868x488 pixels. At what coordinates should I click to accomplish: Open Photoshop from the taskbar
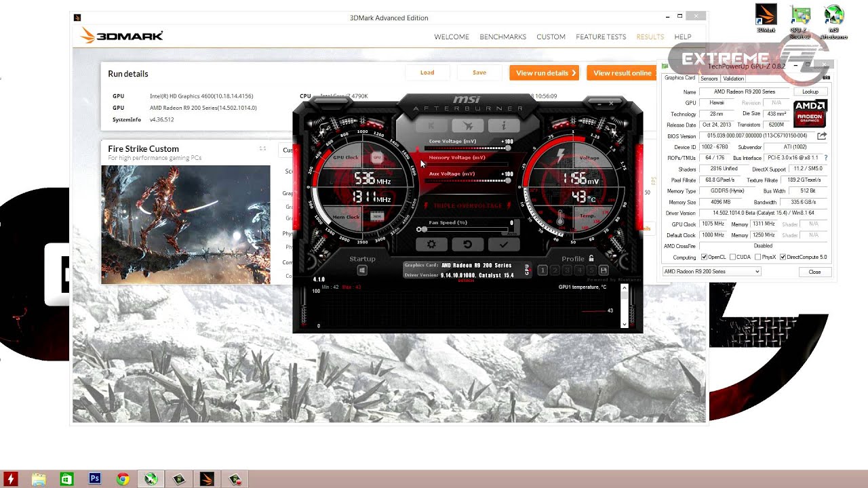coord(94,479)
